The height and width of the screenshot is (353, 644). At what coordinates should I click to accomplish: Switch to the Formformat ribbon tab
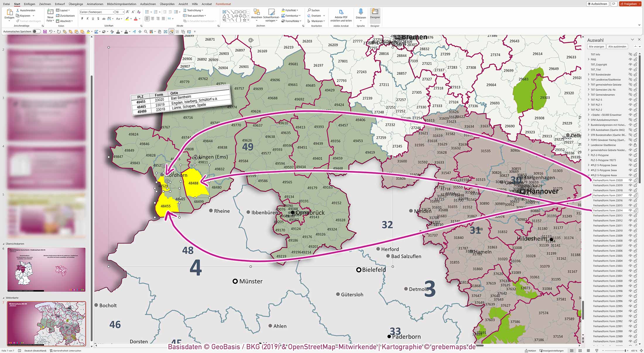tap(223, 4)
